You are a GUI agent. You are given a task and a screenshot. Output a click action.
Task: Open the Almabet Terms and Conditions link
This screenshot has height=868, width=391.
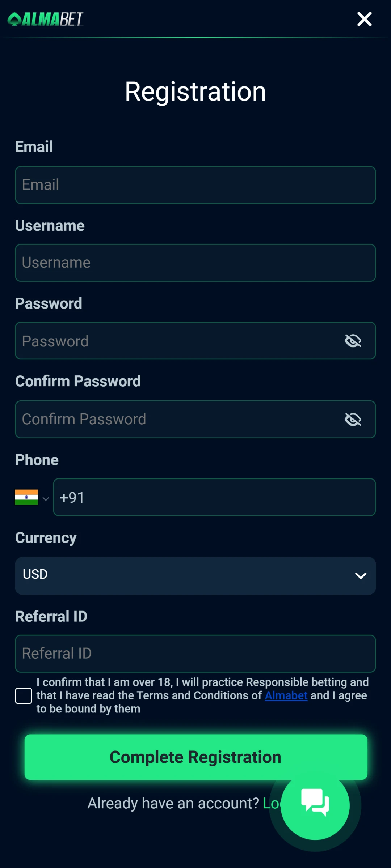pos(286,695)
